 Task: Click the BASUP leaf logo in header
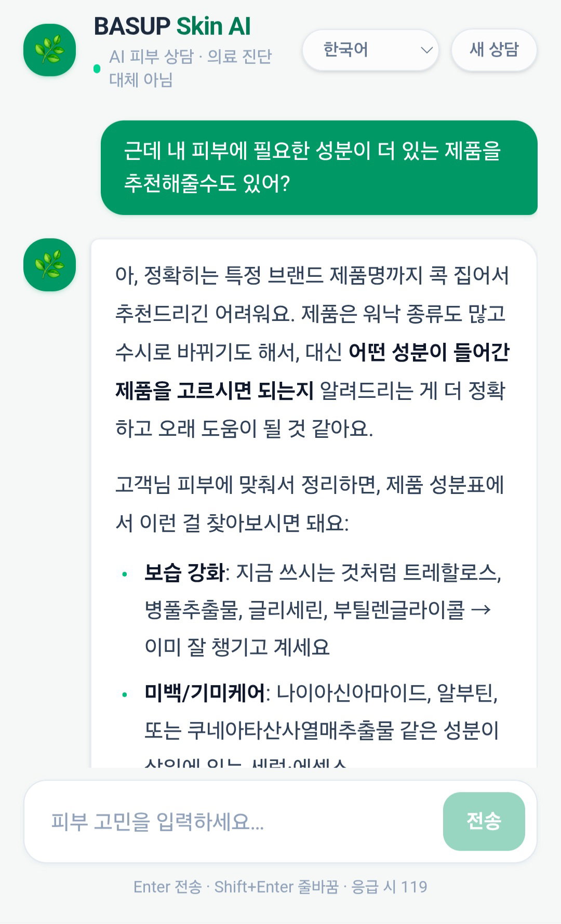coord(49,50)
